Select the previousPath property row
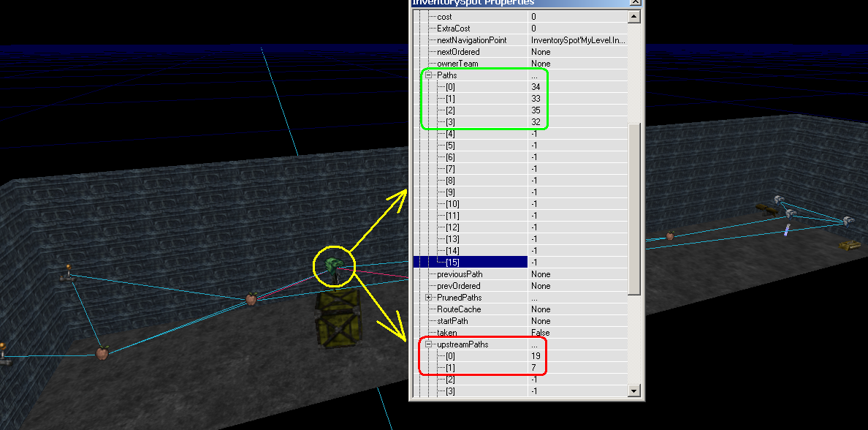The height and width of the screenshot is (430, 868). (x=520, y=274)
